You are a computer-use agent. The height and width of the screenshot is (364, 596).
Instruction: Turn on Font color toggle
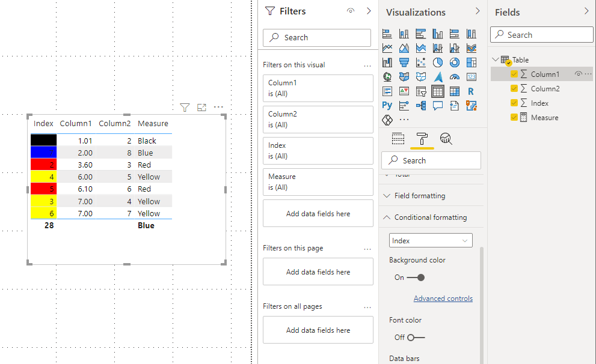416,338
